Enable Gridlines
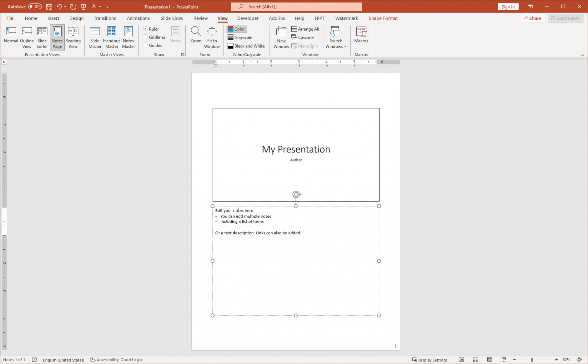The image size is (588, 364). click(x=145, y=37)
